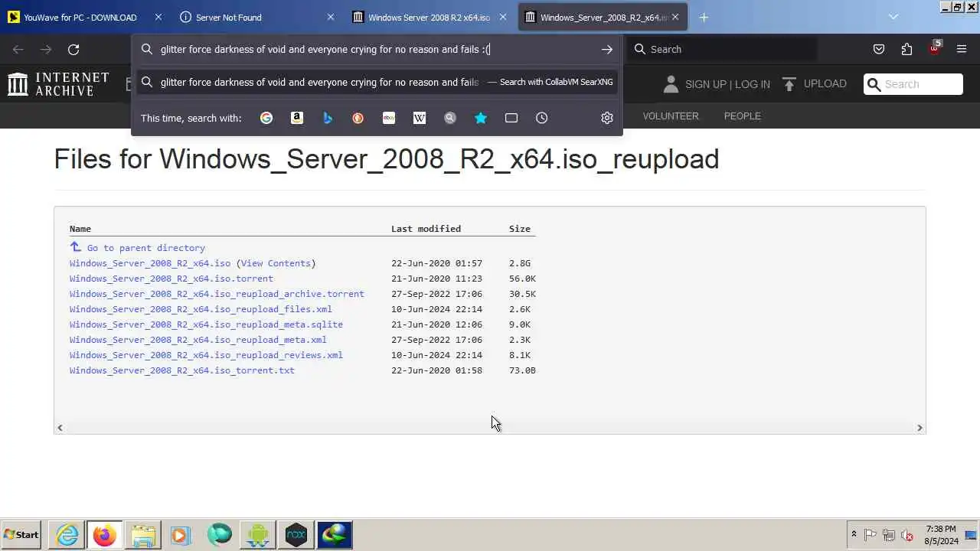The image size is (980, 551).
Task: Open the list all tabs dropdown
Action: (x=893, y=17)
